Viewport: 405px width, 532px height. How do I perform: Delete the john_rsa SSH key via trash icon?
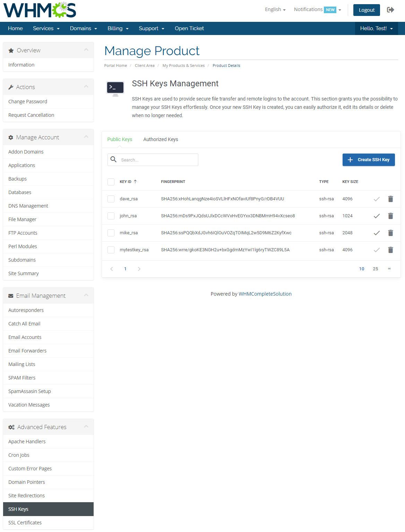pos(391,216)
